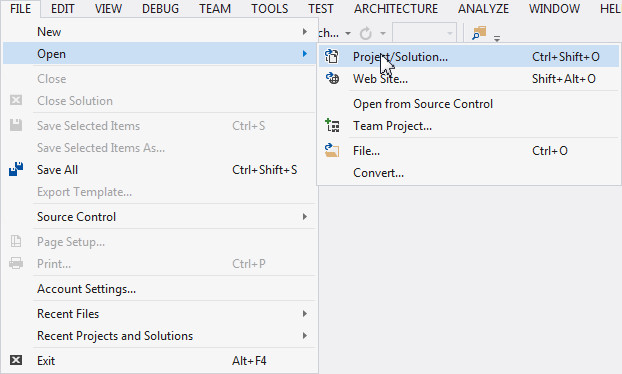This screenshot has height=374, width=622.
Task: Select Save All menu entry
Action: [x=159, y=169]
